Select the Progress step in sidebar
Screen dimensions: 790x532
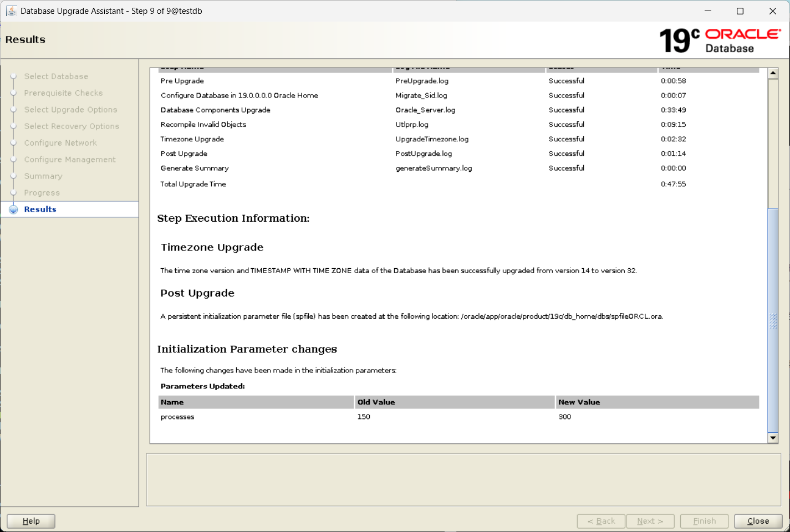pos(42,193)
